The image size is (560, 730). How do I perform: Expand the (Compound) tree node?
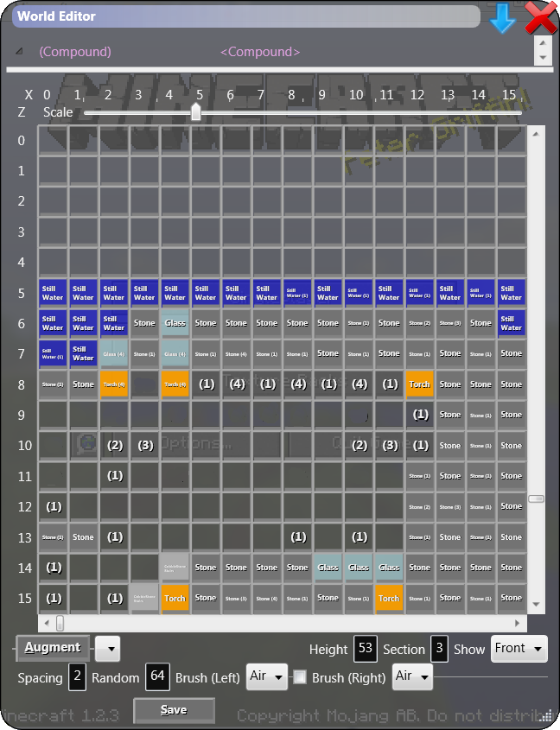[x=20, y=52]
